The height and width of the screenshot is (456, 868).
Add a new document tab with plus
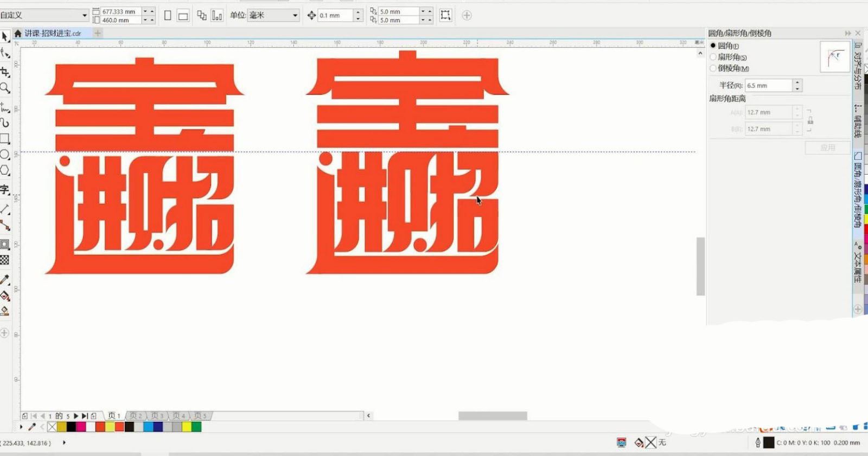point(98,33)
